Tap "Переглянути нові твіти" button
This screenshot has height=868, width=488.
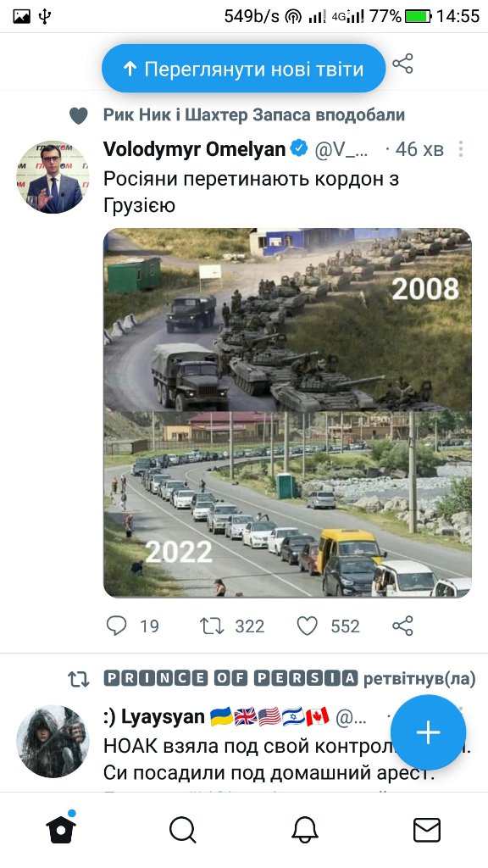coord(243,69)
